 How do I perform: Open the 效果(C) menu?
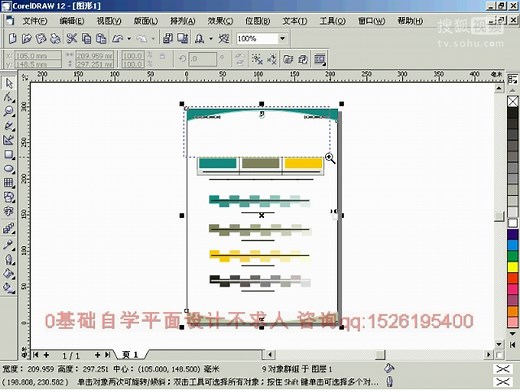(x=220, y=21)
